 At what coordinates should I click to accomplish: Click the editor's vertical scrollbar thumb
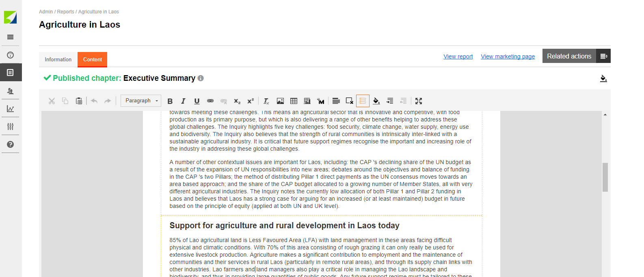pyautogui.click(x=605, y=177)
